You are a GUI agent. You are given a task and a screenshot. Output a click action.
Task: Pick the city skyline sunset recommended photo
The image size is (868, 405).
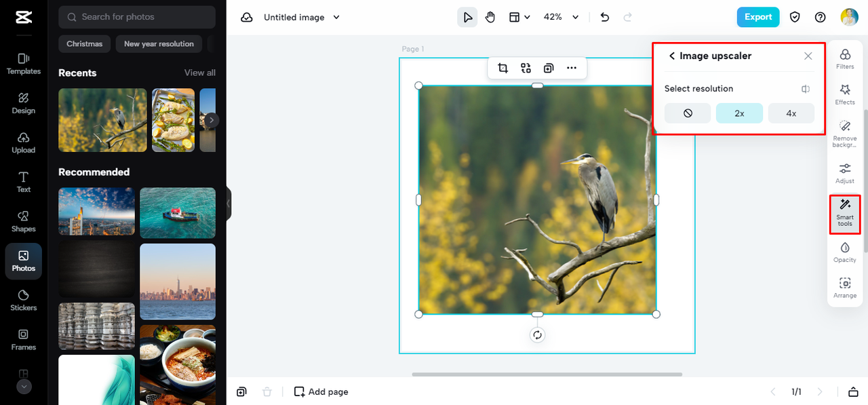[x=96, y=212]
